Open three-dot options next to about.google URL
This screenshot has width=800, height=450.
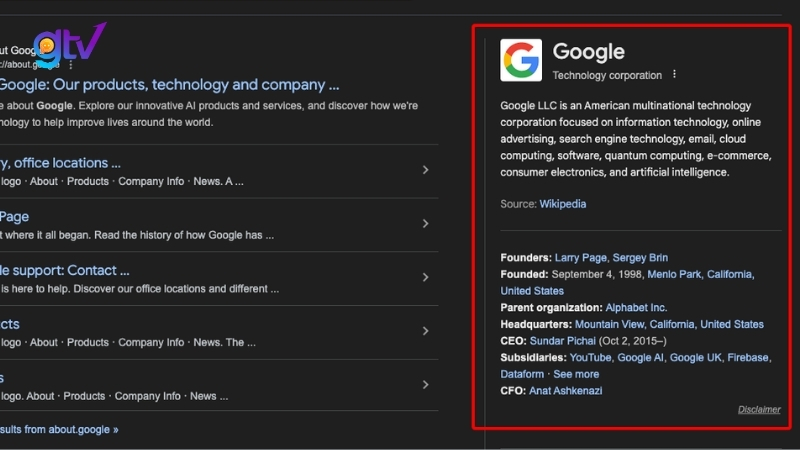click(x=71, y=65)
